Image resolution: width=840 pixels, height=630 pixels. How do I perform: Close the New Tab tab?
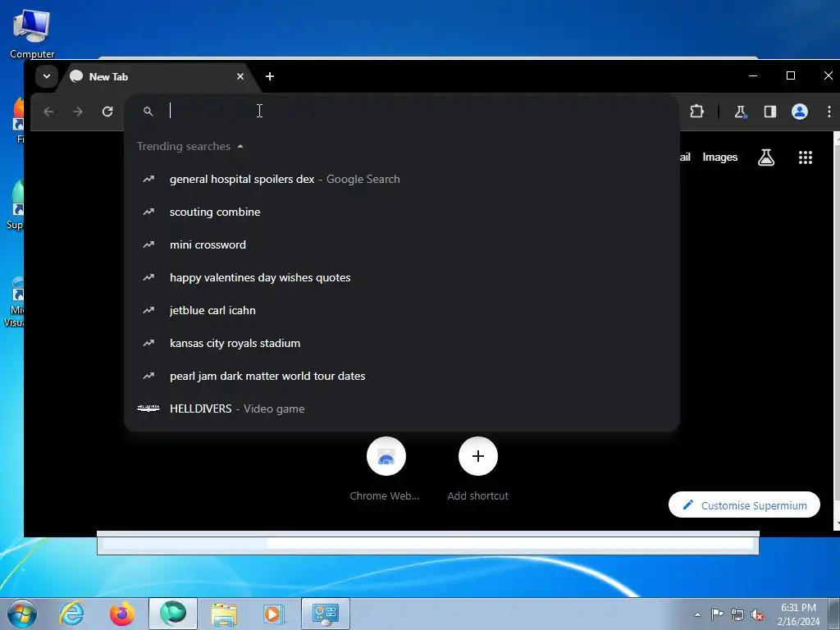pos(240,76)
